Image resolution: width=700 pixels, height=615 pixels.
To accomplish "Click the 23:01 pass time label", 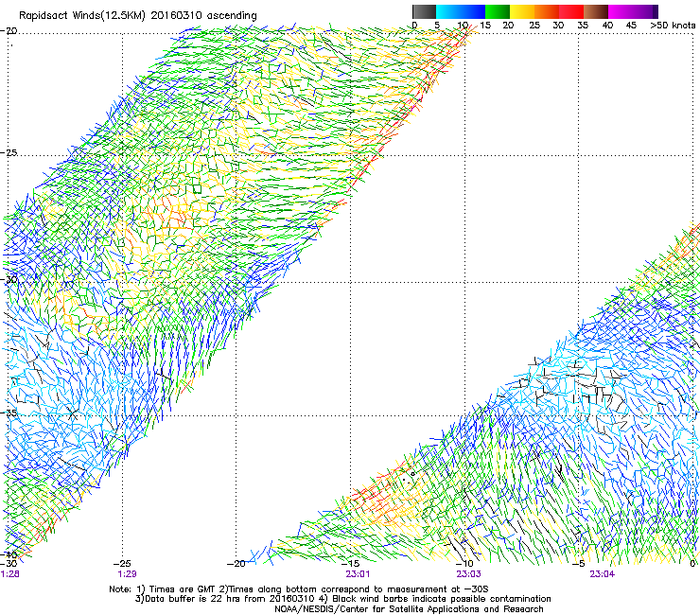I will pos(358,574).
